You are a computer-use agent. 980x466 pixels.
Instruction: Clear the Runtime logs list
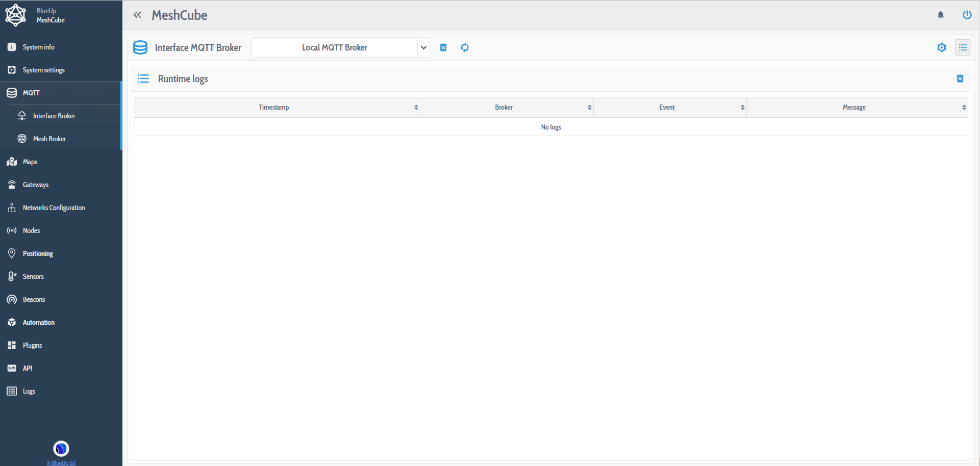[960, 79]
